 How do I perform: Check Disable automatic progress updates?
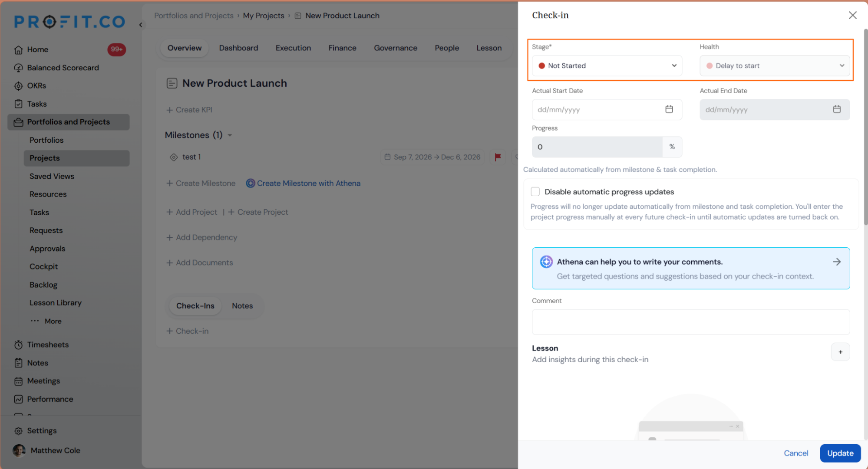535,192
